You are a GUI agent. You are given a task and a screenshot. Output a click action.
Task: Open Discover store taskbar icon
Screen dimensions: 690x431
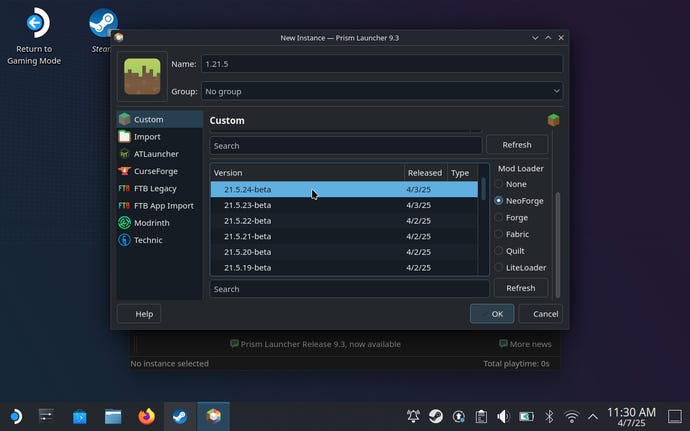tap(80, 416)
